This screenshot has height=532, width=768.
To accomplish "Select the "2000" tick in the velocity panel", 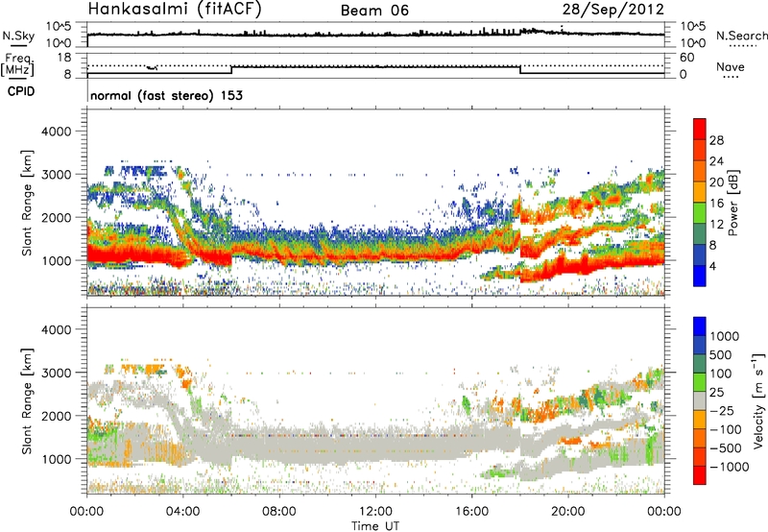I will [x=59, y=416].
